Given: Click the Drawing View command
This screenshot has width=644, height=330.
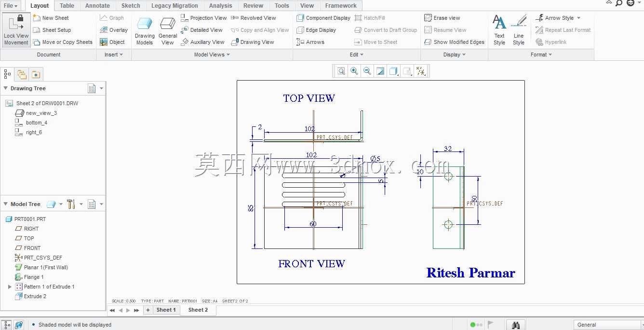Looking at the screenshot, I should point(253,42).
